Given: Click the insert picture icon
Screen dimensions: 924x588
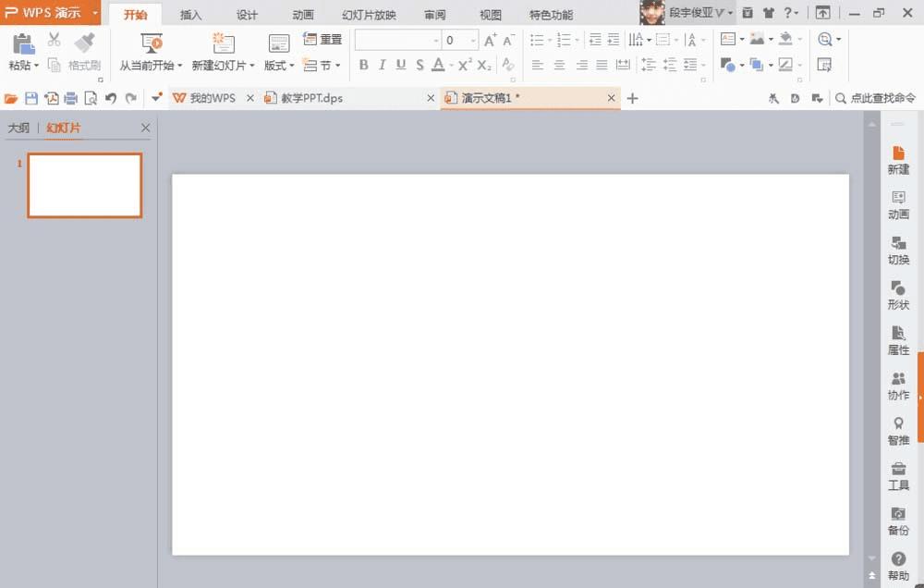Looking at the screenshot, I should point(758,40).
